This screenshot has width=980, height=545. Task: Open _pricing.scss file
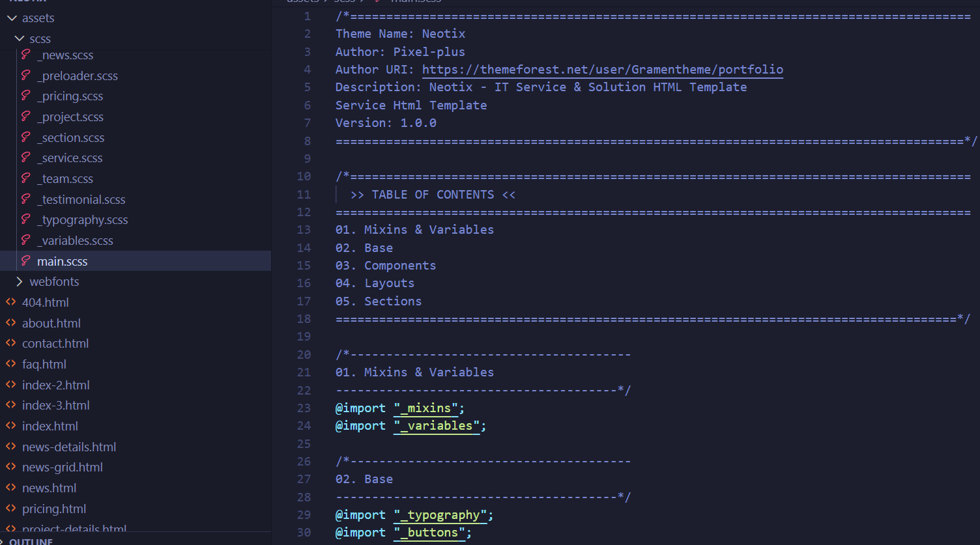[x=70, y=96]
